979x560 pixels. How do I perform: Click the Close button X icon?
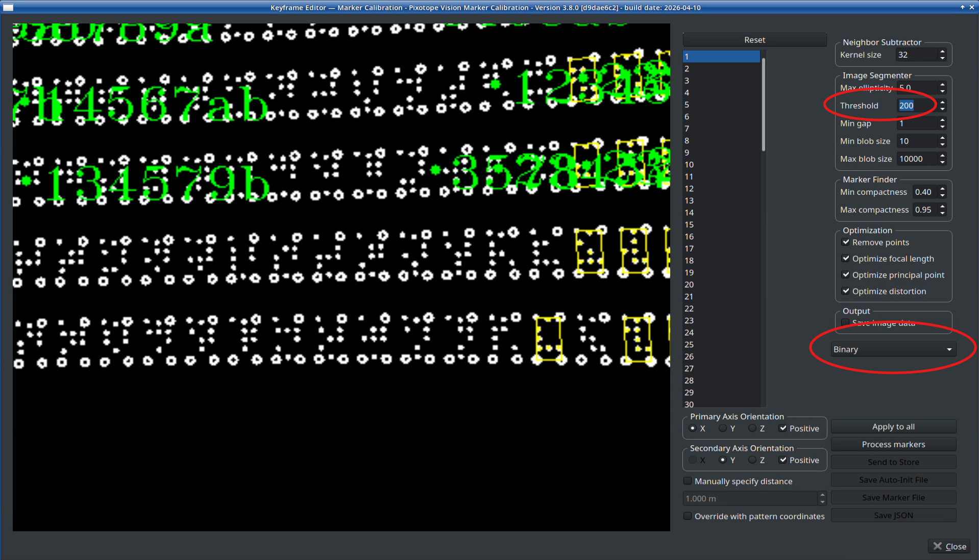click(x=938, y=546)
